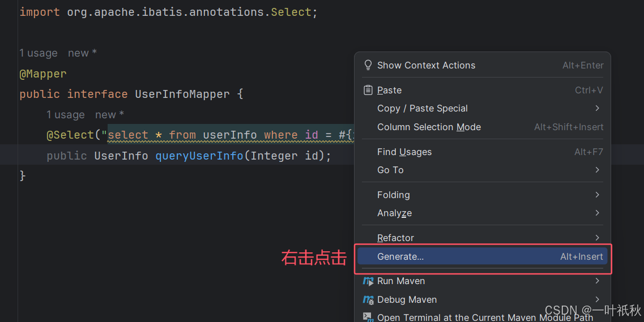Choose Show Context Actions menu entry

click(426, 65)
